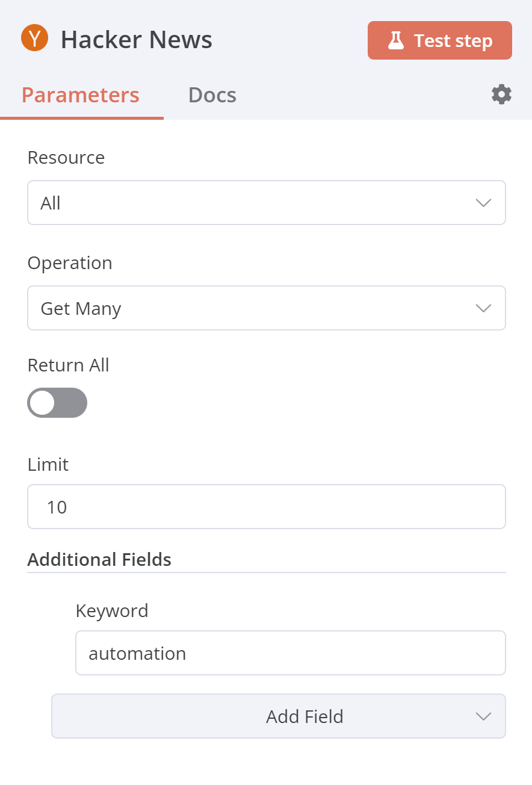Click the Additional Fields section heading
Image resolution: width=532 pixels, height=785 pixels.
pyautogui.click(x=99, y=560)
